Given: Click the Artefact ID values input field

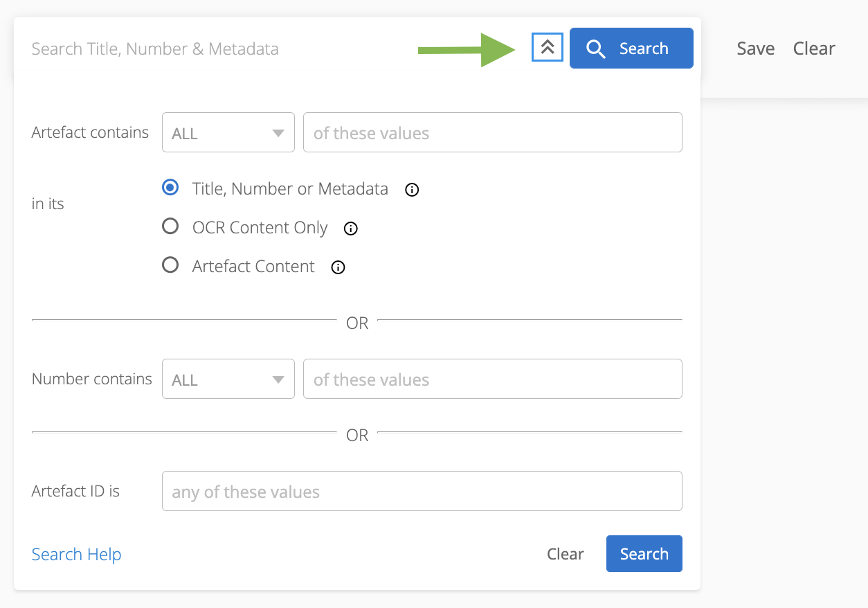Looking at the screenshot, I should point(422,492).
